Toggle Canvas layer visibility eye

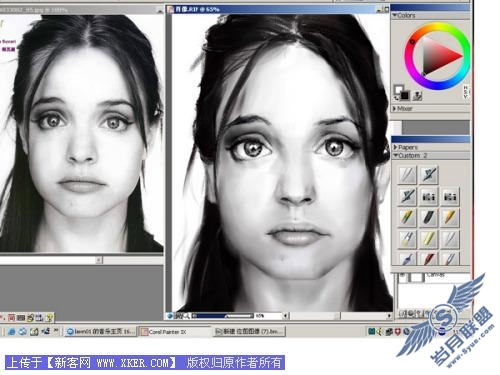403,276
